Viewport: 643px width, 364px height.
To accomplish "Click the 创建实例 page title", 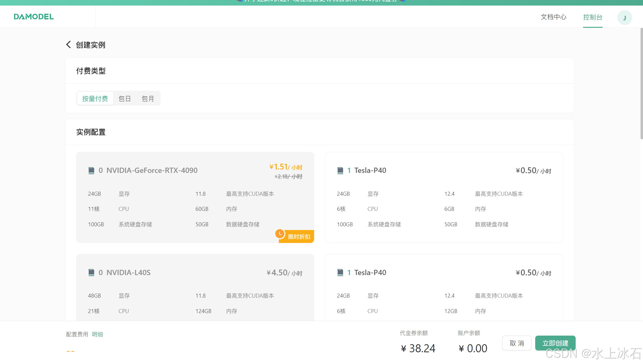I will (x=90, y=45).
